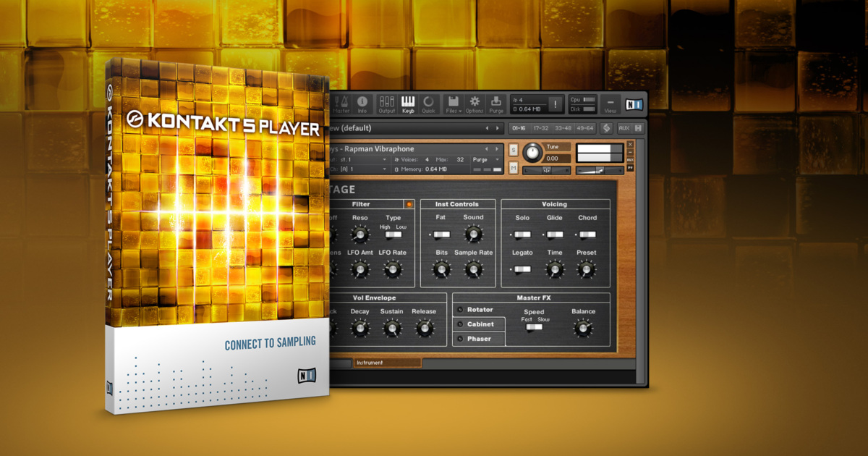The height and width of the screenshot is (456, 868).
Task: Select the 17-32 instrument page tab
Action: 540,128
